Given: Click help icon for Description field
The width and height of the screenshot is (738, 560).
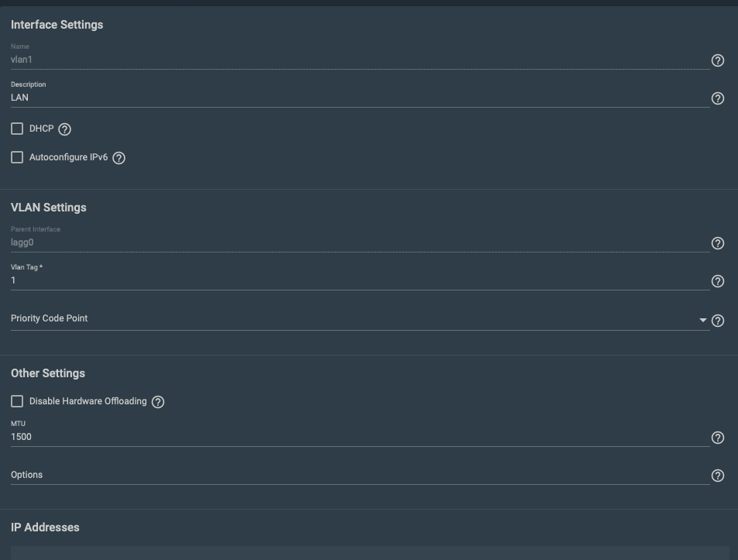Looking at the screenshot, I should point(718,98).
